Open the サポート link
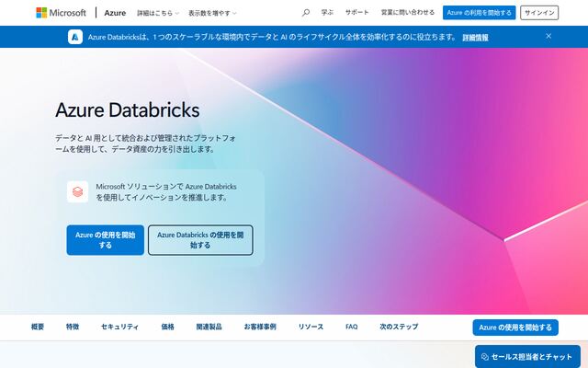Screen dimensions: 588x368 (356, 12)
